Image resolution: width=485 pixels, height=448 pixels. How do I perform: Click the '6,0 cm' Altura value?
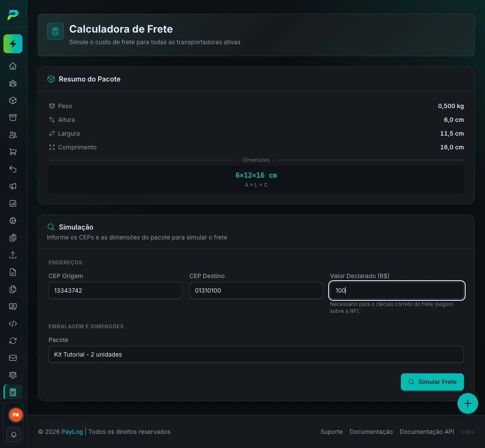(x=454, y=120)
